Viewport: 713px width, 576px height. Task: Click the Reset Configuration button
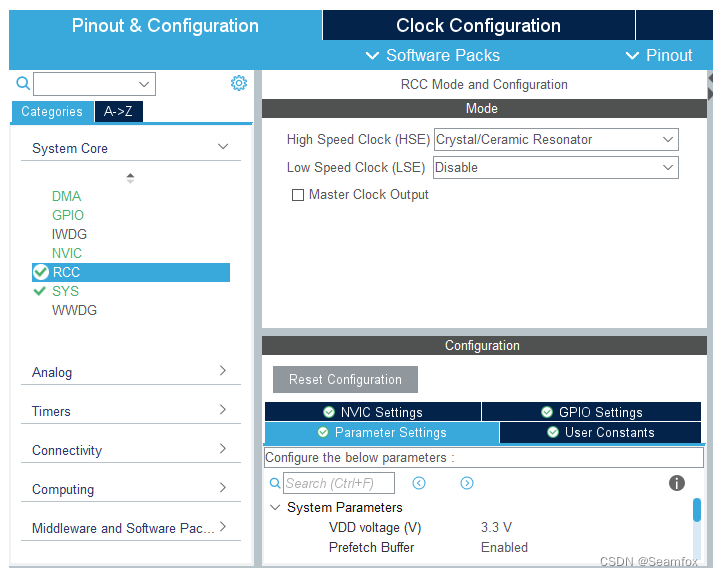[x=345, y=379]
